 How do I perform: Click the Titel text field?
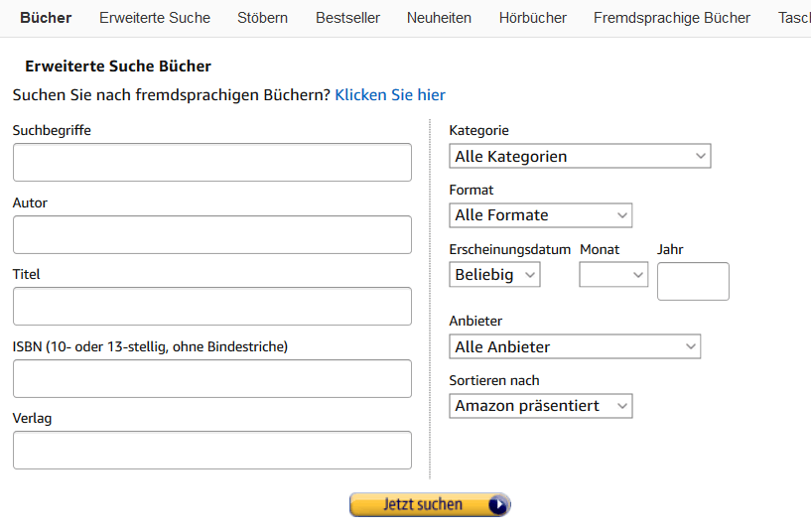[211, 306]
